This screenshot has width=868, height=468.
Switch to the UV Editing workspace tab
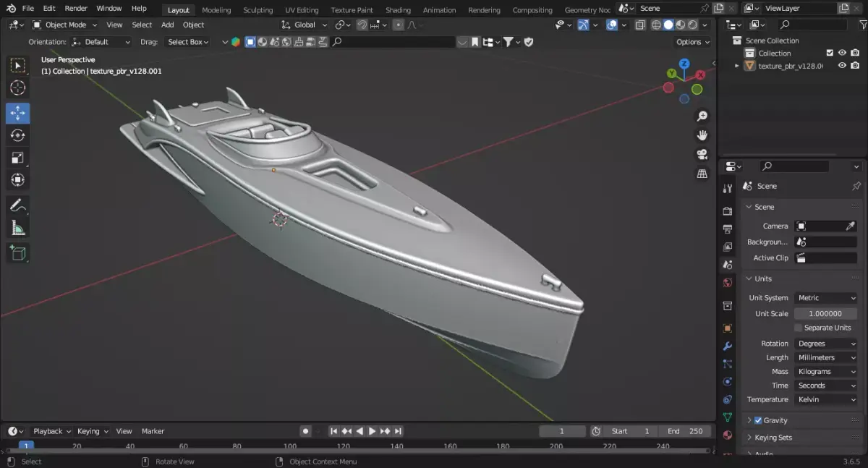[x=302, y=10]
